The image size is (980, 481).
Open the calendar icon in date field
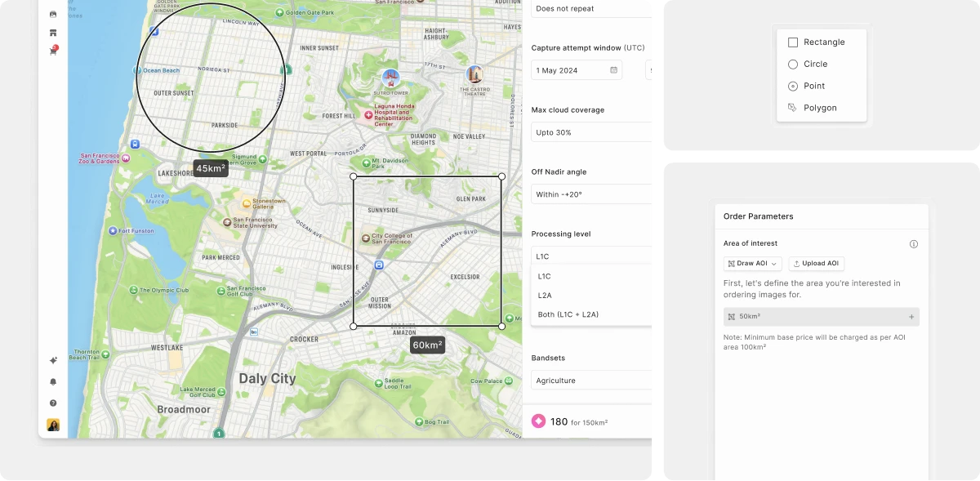[613, 70]
